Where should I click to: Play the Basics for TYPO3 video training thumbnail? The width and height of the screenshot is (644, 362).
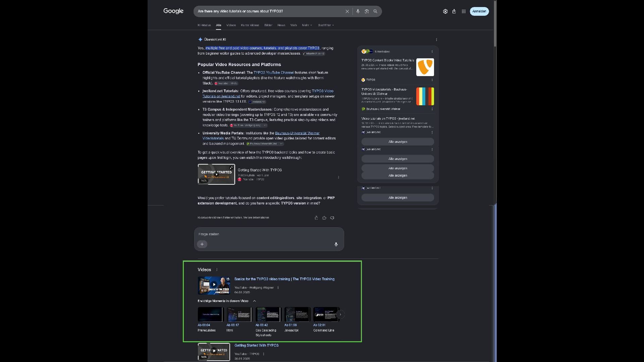pyautogui.click(x=214, y=285)
